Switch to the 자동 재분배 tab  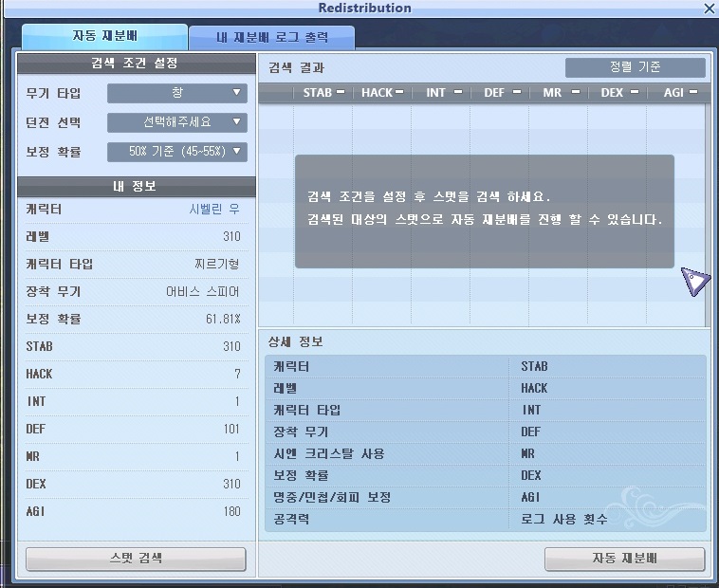[x=104, y=36]
